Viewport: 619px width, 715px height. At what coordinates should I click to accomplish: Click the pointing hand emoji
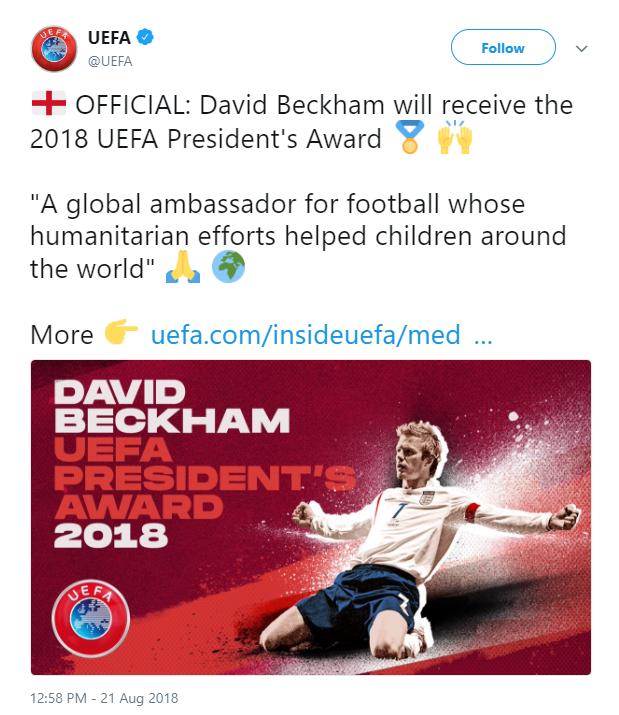point(122,334)
